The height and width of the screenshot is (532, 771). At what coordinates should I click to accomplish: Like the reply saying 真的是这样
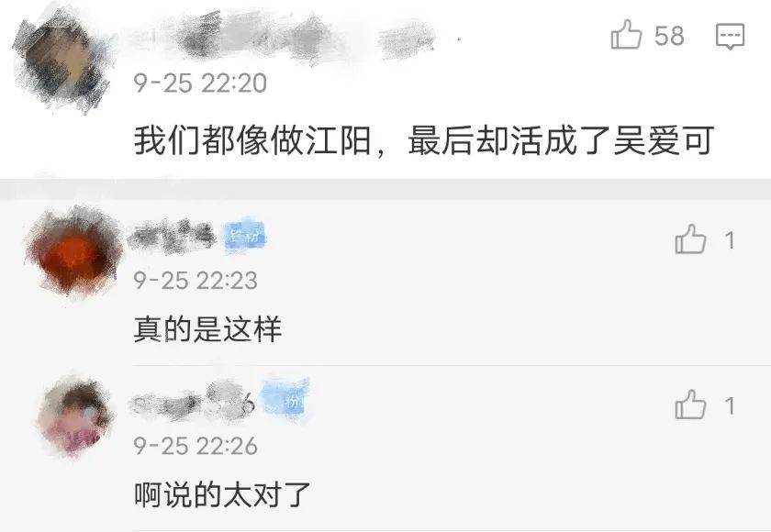(690, 239)
